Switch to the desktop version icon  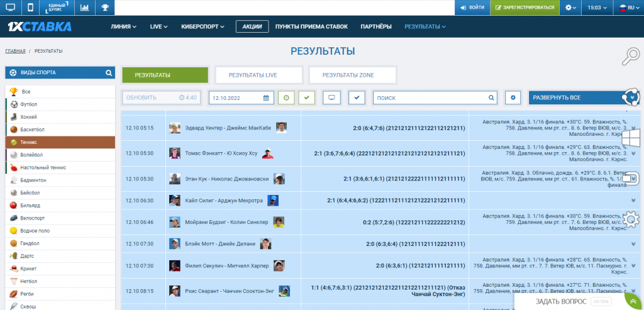[x=10, y=8]
